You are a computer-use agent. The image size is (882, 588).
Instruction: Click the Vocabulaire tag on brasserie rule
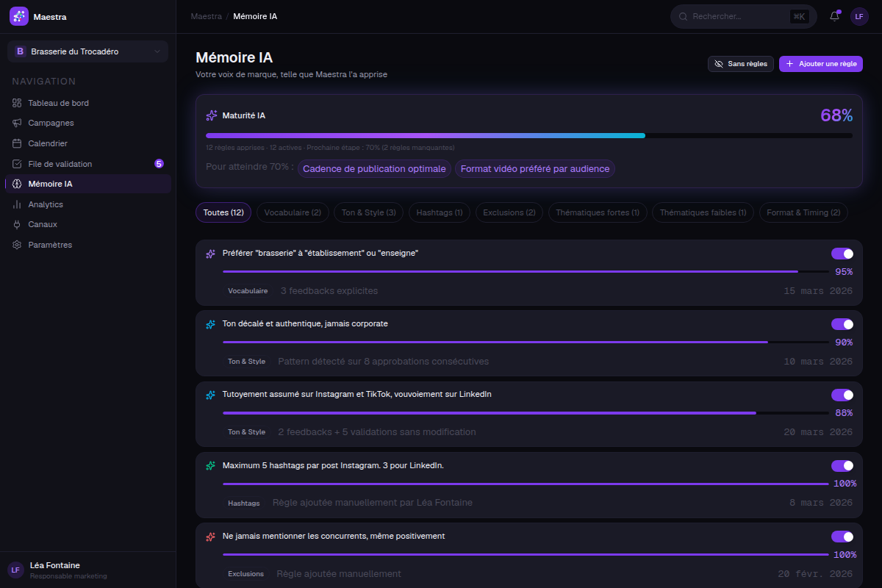coord(248,291)
